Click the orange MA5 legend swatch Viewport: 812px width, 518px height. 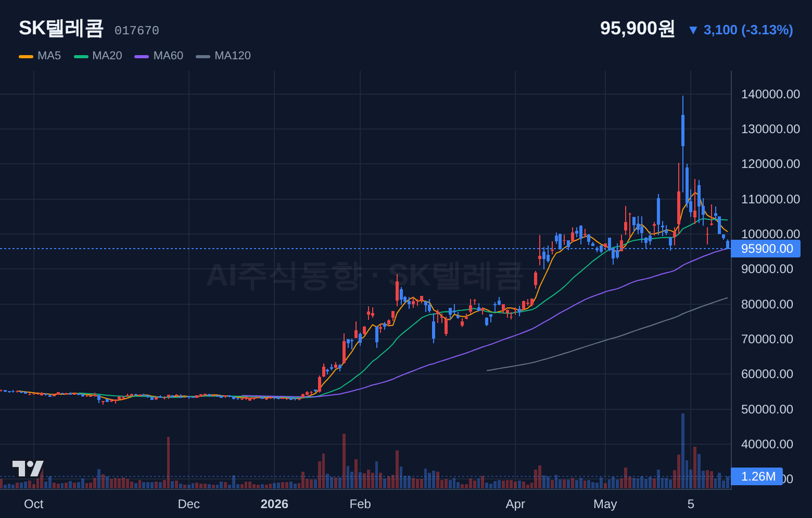(26, 56)
